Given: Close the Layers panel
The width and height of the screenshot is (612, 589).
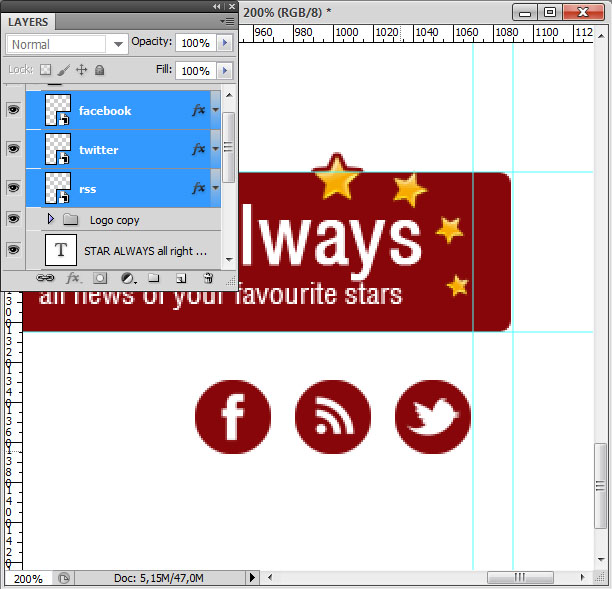Looking at the screenshot, I should coord(232,6).
